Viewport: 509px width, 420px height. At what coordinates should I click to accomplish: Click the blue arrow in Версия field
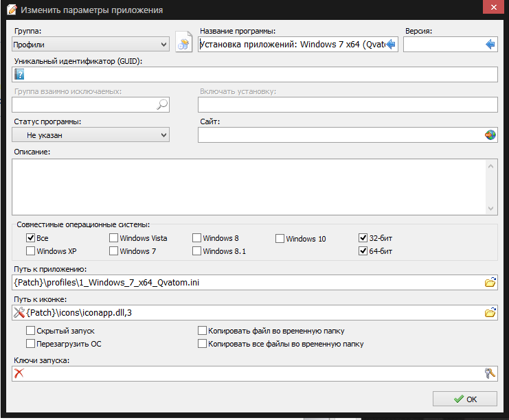pos(490,45)
